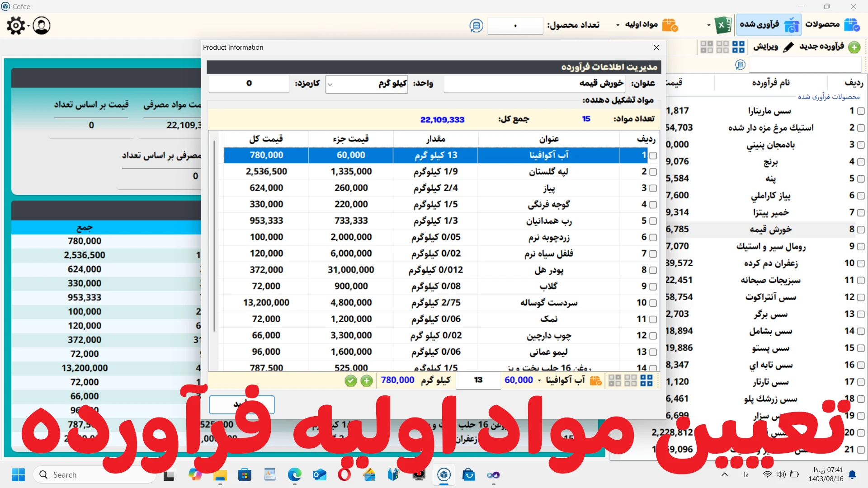Switch to the محصولات tab
Screen dimensions: 868x488
click(833, 25)
